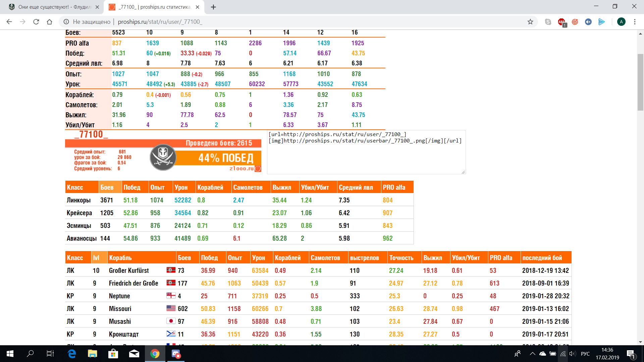Viewport: 644px width, 362px height.
Task: Open Microsoft Store from the taskbar
Action: tap(113, 354)
